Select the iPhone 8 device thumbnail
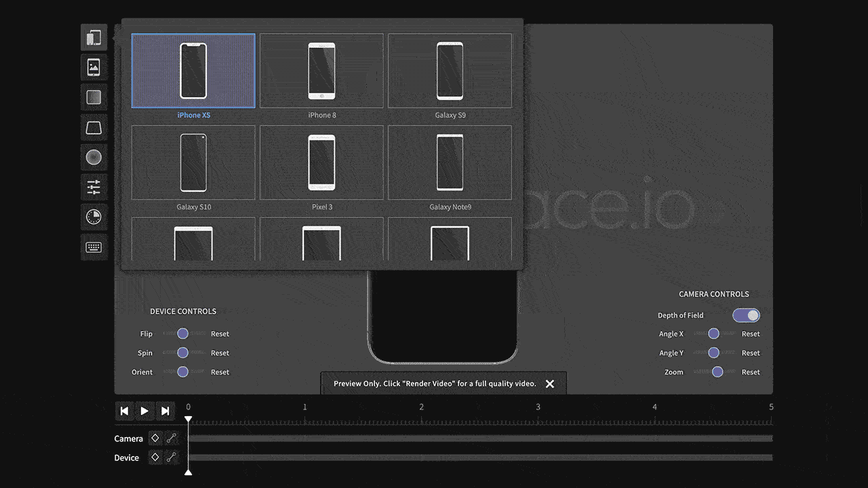 (x=321, y=71)
